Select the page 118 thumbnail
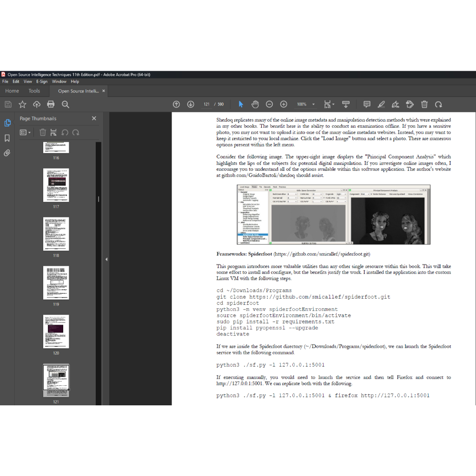 coord(56,234)
